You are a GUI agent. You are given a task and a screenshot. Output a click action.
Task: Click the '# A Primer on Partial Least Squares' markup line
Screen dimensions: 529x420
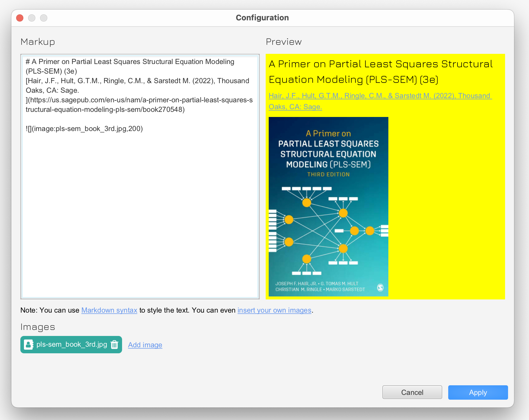point(130,66)
